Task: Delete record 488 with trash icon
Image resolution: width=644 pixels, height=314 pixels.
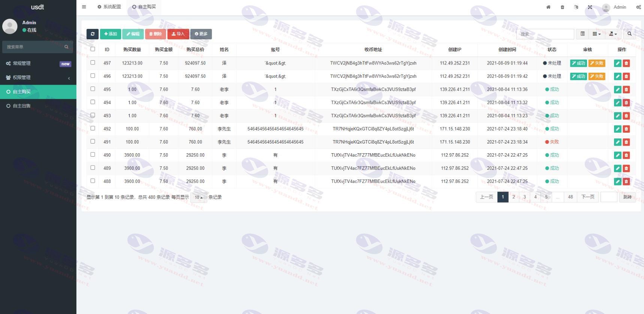Action: [x=626, y=181]
